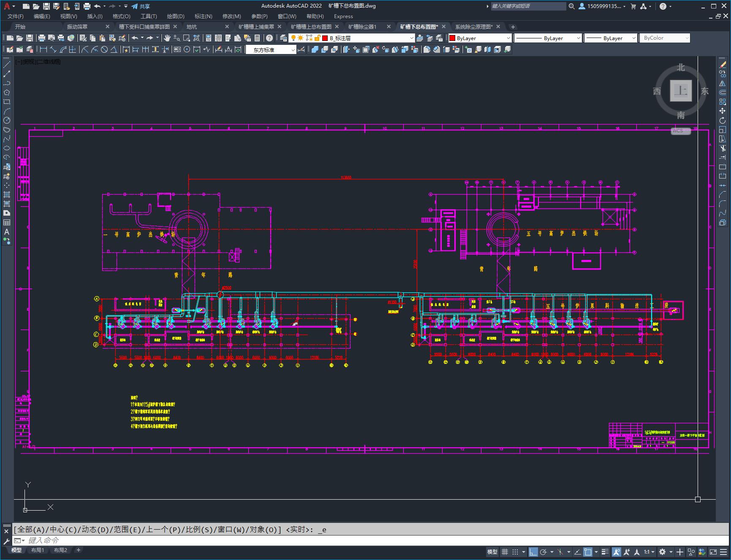Activate the Multiline Text tool
This screenshot has height=560, width=731.
click(x=7, y=232)
